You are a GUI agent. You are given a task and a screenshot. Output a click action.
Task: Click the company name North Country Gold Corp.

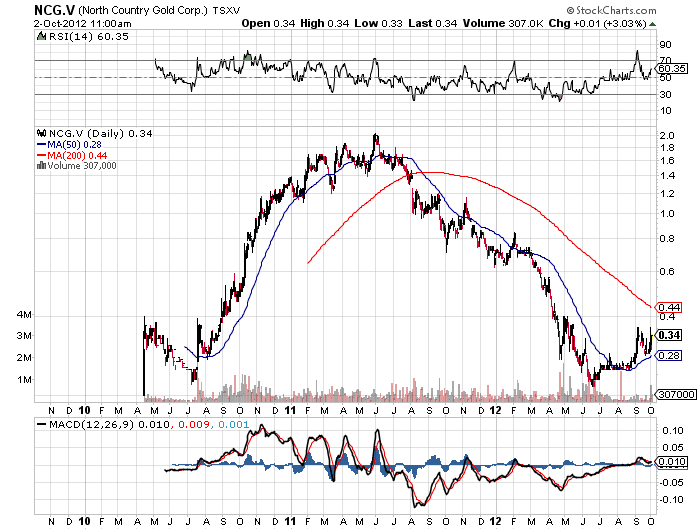142,10
